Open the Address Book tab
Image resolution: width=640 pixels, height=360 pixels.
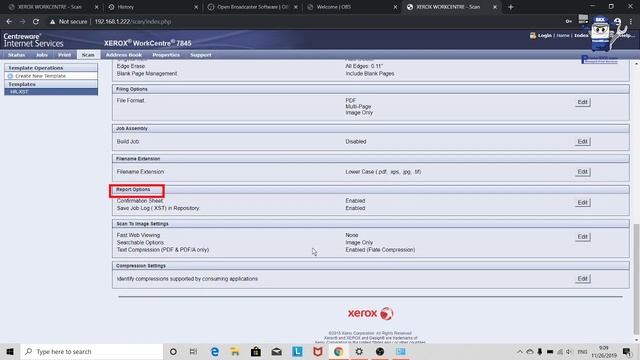(x=124, y=55)
